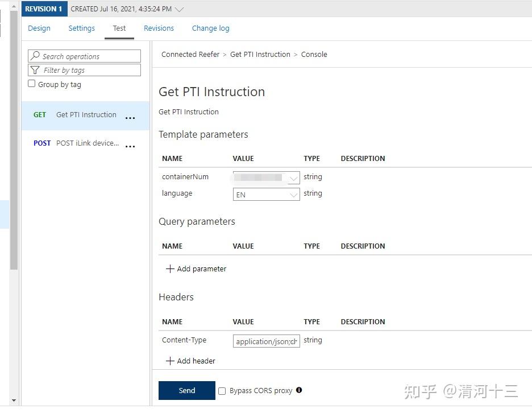
Task: Click the info icon beside Bypass CORS proxy
Action: tap(298, 390)
